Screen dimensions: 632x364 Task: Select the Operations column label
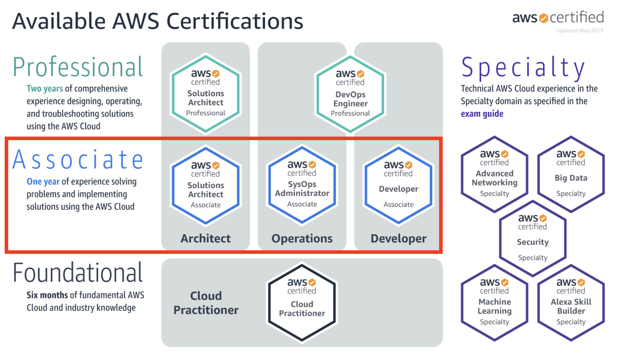pos(302,238)
